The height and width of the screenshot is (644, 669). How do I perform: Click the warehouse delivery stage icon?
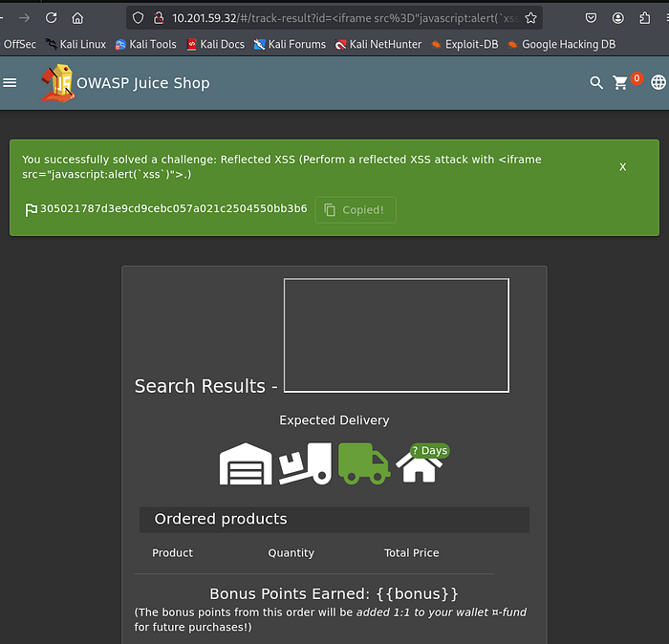pos(246,463)
